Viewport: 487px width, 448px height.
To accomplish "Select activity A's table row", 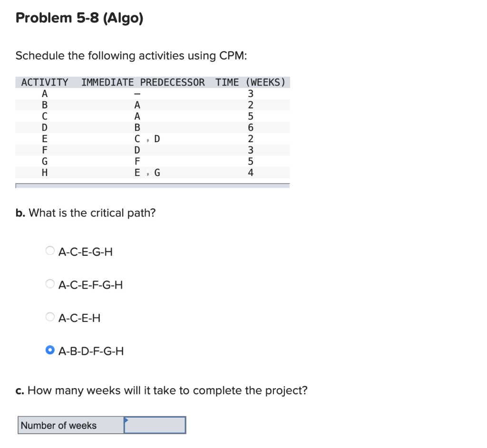I will tap(143, 93).
